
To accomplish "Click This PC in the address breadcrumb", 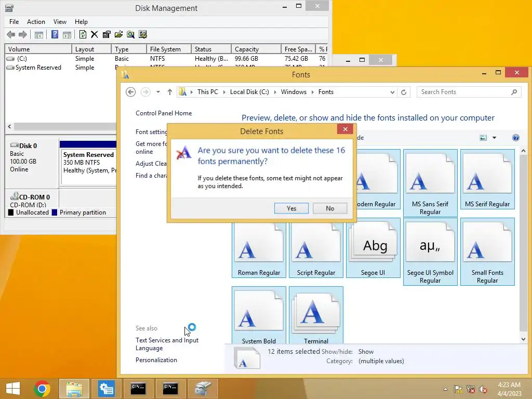I will pyautogui.click(x=208, y=92).
